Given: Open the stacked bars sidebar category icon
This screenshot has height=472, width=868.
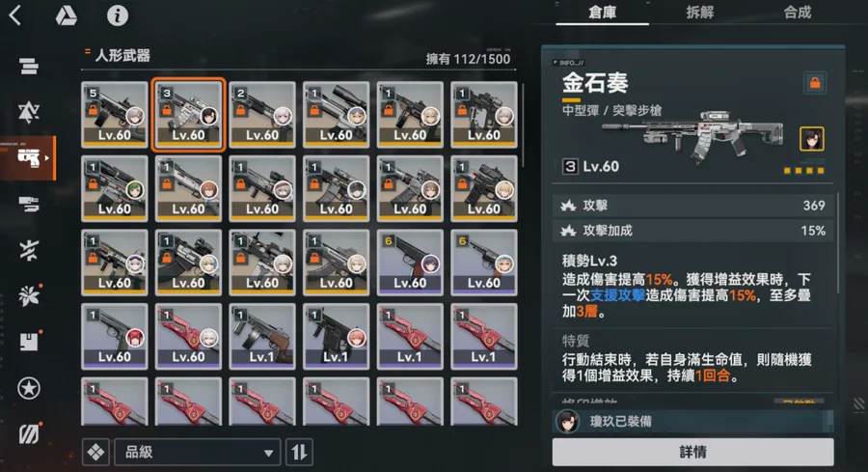Looking at the screenshot, I should 29,67.
